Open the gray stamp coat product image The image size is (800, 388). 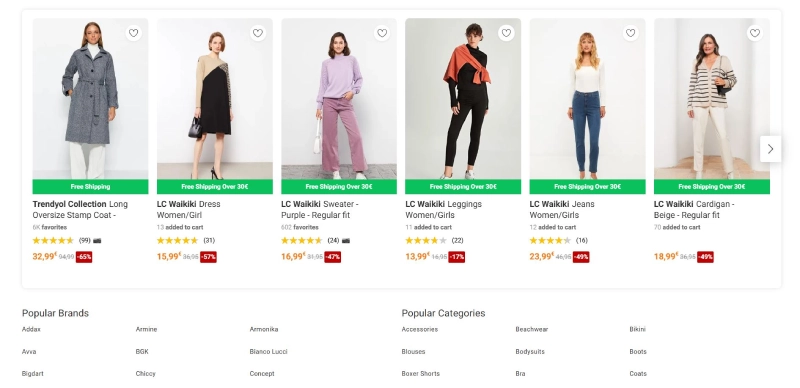click(x=90, y=99)
